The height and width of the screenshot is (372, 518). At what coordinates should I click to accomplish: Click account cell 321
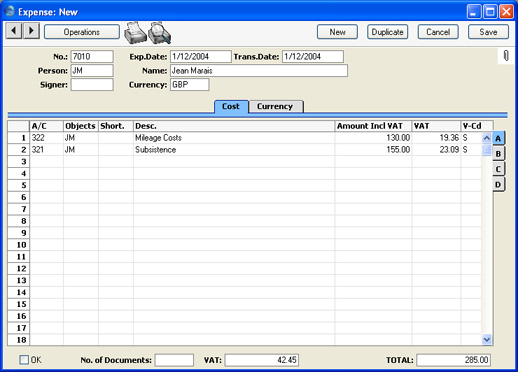(x=46, y=150)
